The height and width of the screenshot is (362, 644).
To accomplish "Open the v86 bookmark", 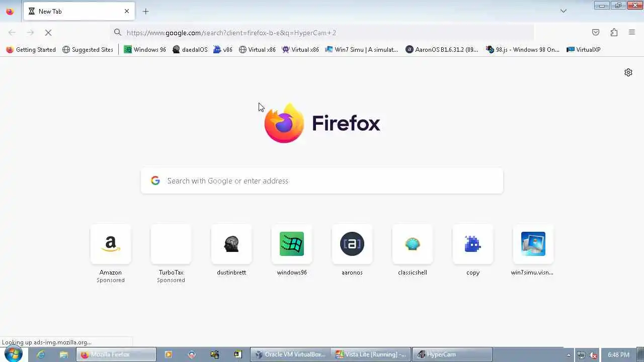I will tap(223, 50).
